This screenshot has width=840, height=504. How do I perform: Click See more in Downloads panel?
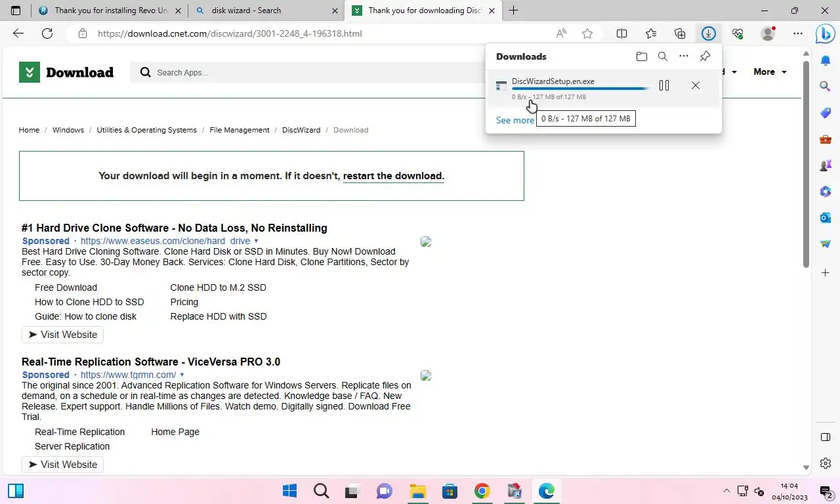tap(515, 120)
